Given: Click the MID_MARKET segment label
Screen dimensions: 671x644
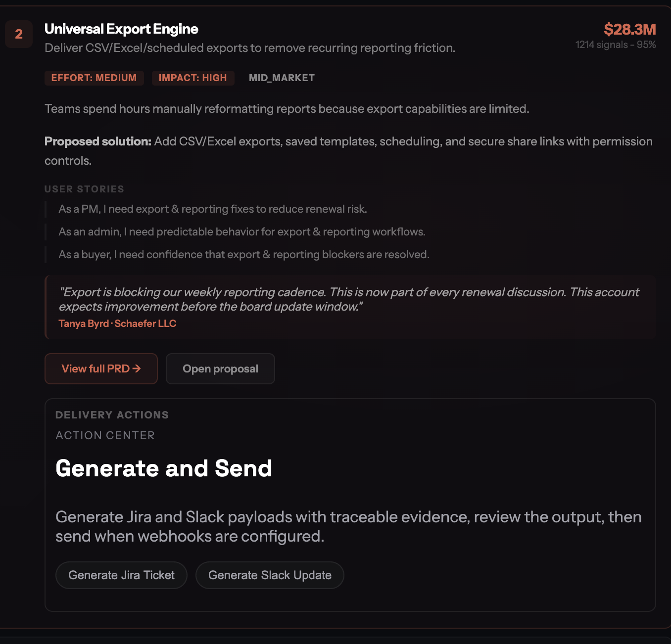Looking at the screenshot, I should coord(282,78).
